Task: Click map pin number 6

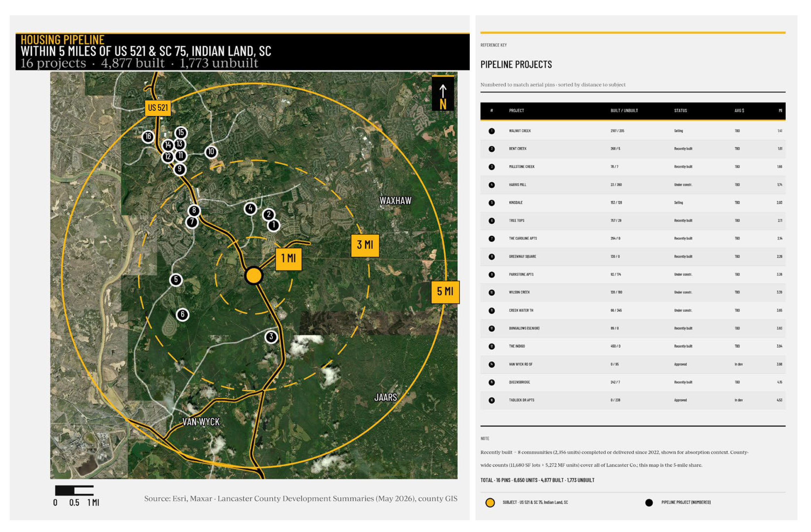Action: click(x=183, y=315)
